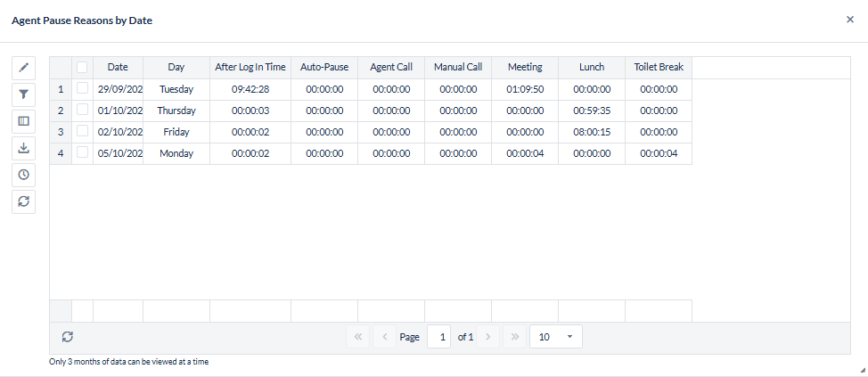Viewport: 868px width, 377px height.
Task: Select the Friday day cell
Action: click(x=176, y=132)
